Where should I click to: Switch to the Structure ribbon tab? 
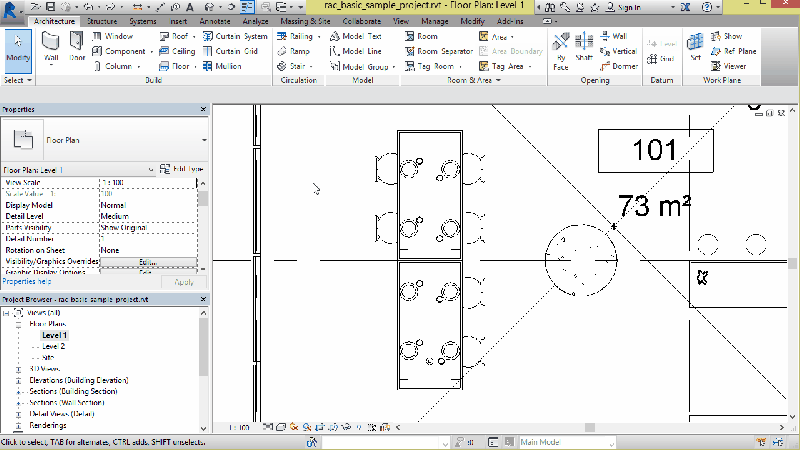coord(102,21)
